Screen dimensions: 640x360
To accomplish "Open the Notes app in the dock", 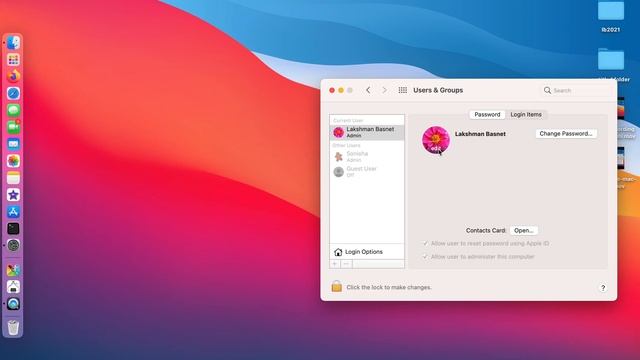I will (13, 178).
